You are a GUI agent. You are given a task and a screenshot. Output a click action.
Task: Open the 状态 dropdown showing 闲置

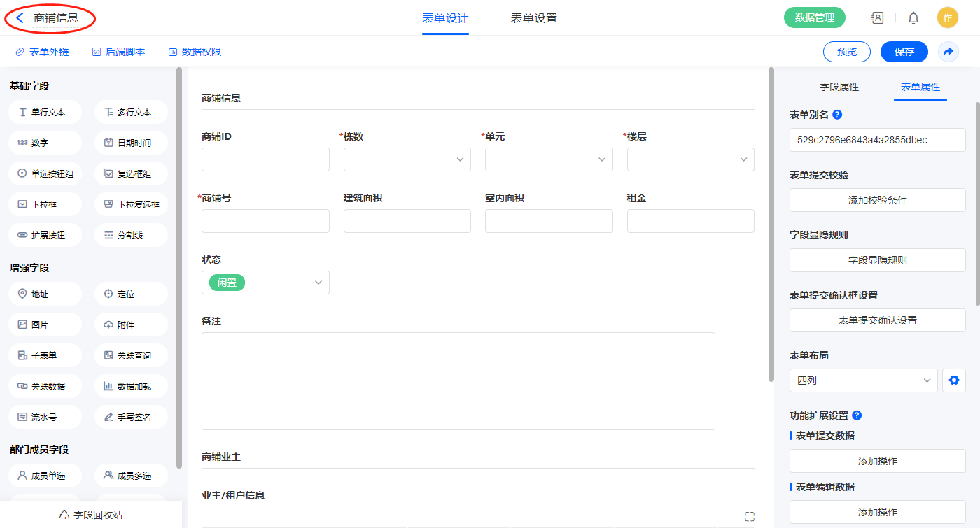click(265, 283)
